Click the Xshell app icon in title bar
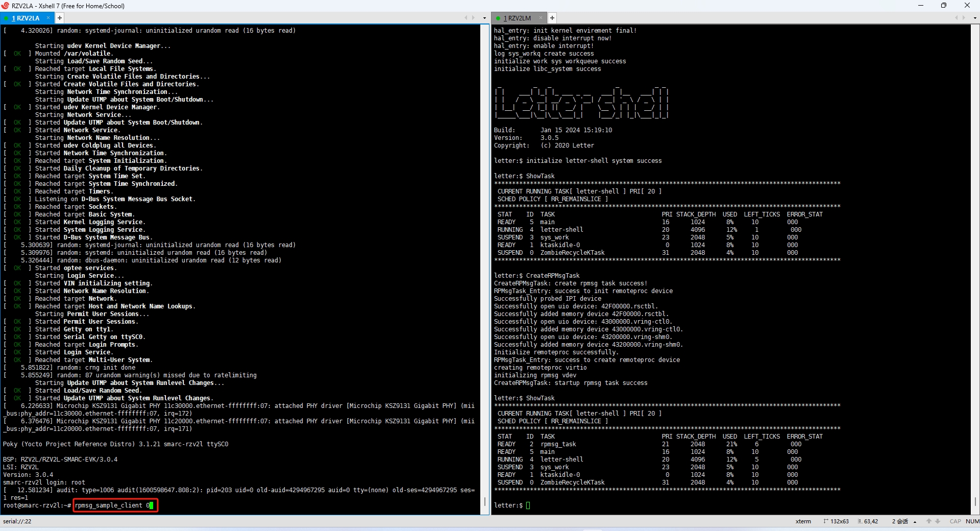The height and width of the screenshot is (531, 980). coord(5,6)
